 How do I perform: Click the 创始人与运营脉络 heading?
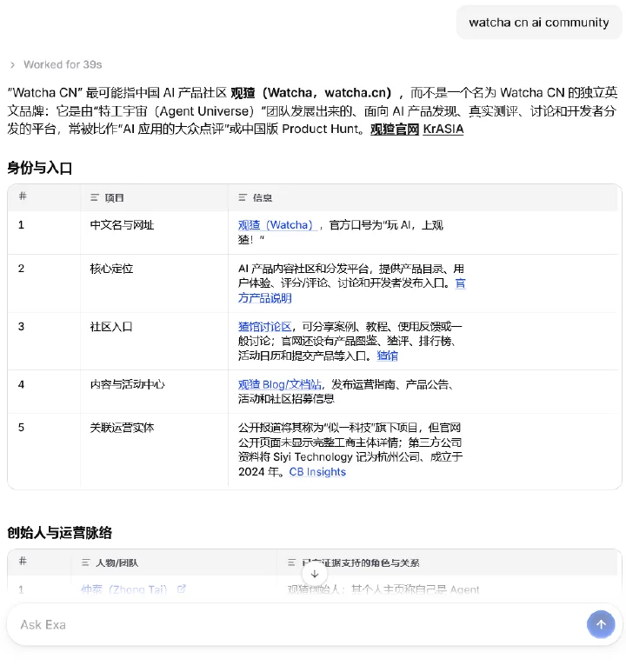pos(60,533)
